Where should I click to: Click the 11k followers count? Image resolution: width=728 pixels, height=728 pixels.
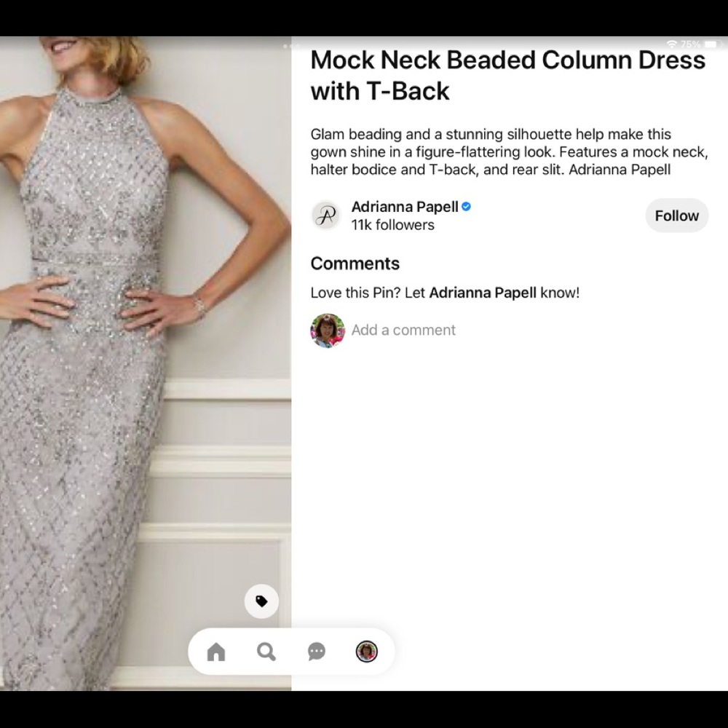[x=392, y=225]
